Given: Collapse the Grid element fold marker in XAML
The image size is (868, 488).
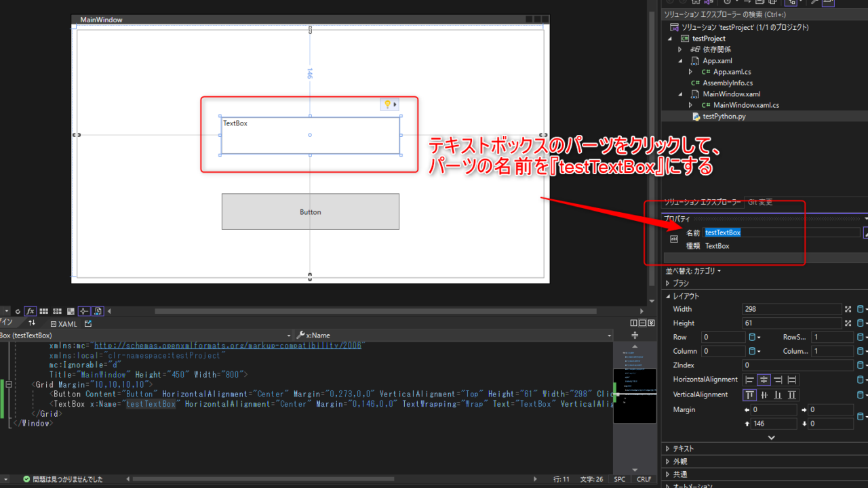Looking at the screenshot, I should coord(9,384).
